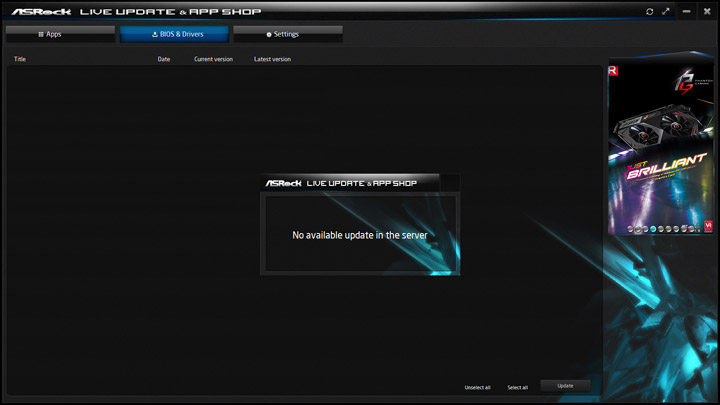The width and height of the screenshot is (720, 405).
Task: Click the Date column header
Action: (164, 59)
